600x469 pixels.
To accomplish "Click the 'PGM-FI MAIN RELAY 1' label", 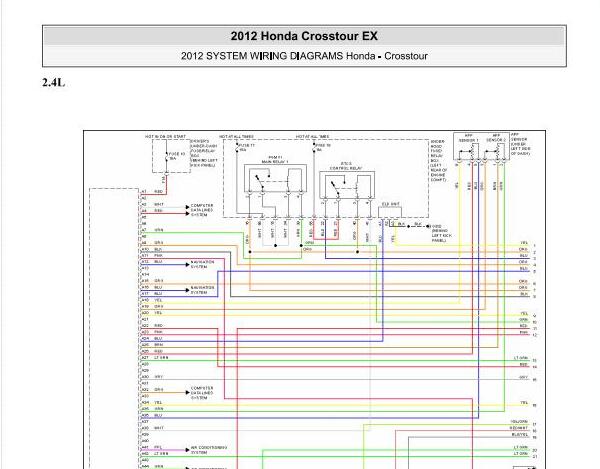I will tap(275, 160).
